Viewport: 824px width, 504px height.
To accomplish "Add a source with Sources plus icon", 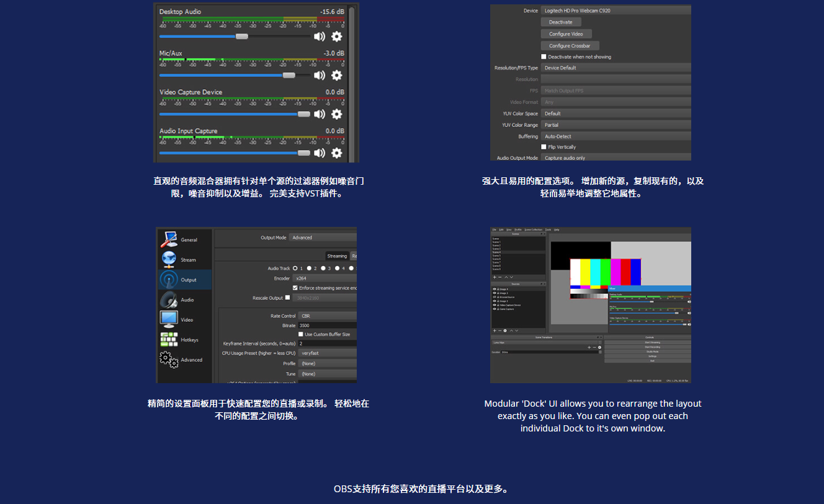I will (495, 330).
